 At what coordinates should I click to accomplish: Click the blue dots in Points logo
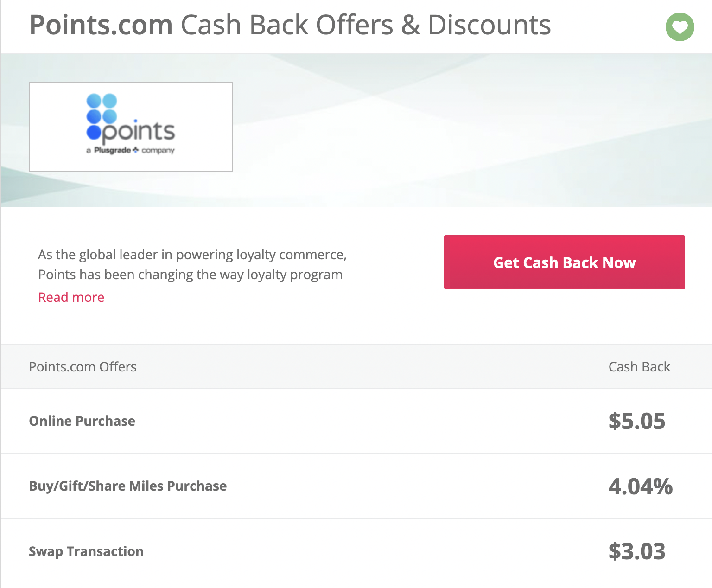[102, 116]
